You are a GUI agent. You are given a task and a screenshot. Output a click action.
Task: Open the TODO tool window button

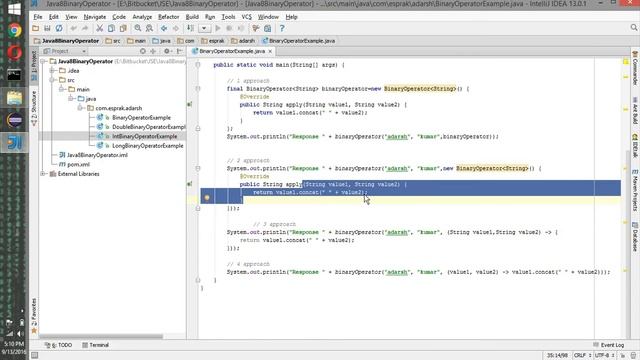[58, 345]
